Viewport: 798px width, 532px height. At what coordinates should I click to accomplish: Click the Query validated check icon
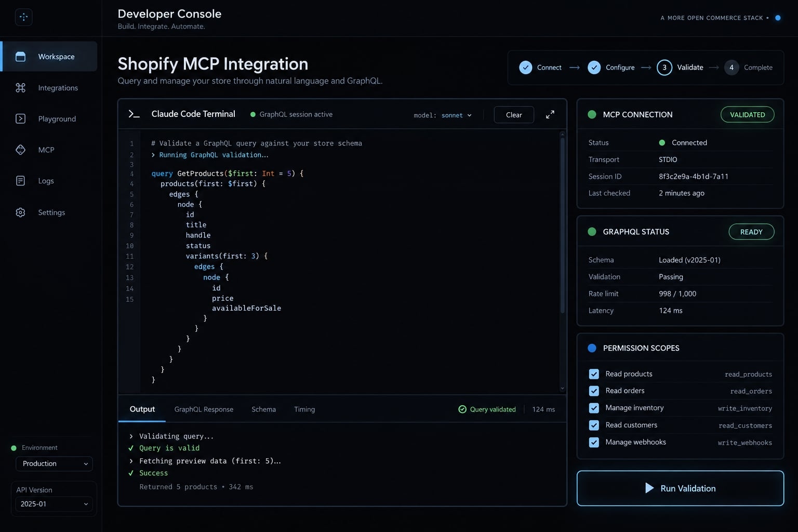(462, 409)
